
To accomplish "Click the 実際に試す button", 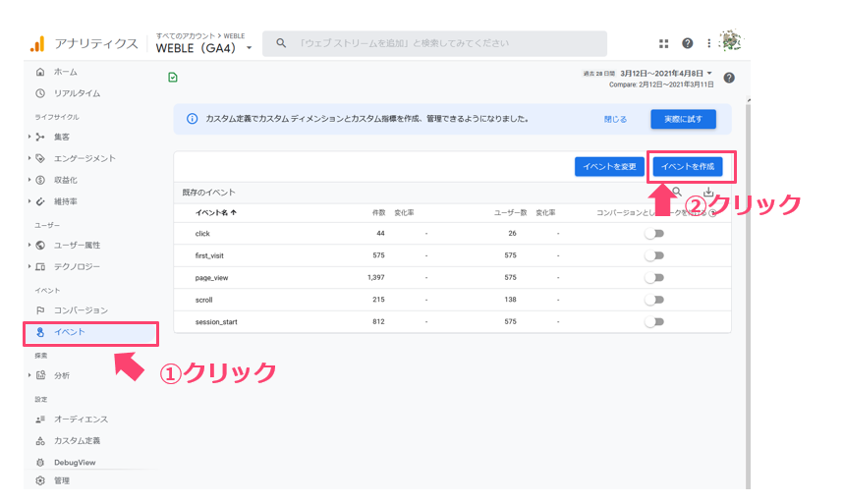I will click(683, 119).
